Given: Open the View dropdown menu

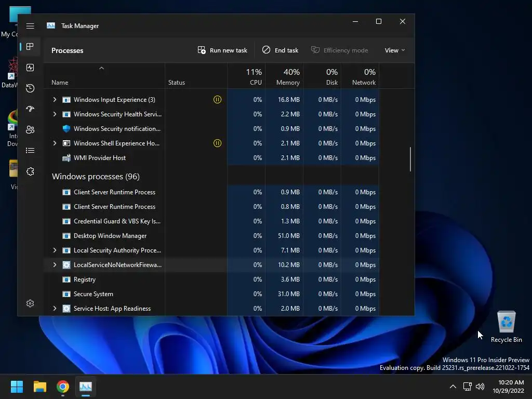Looking at the screenshot, I should pyautogui.click(x=395, y=50).
